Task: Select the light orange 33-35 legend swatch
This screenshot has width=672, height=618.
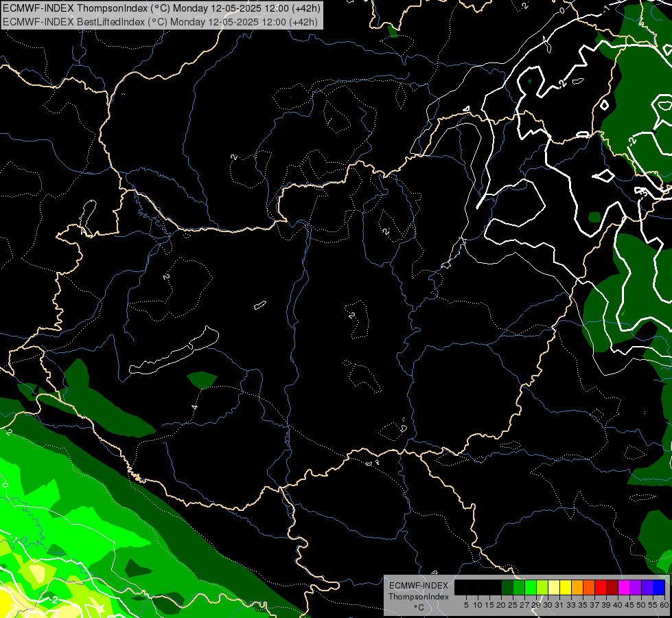Action: [x=577, y=587]
